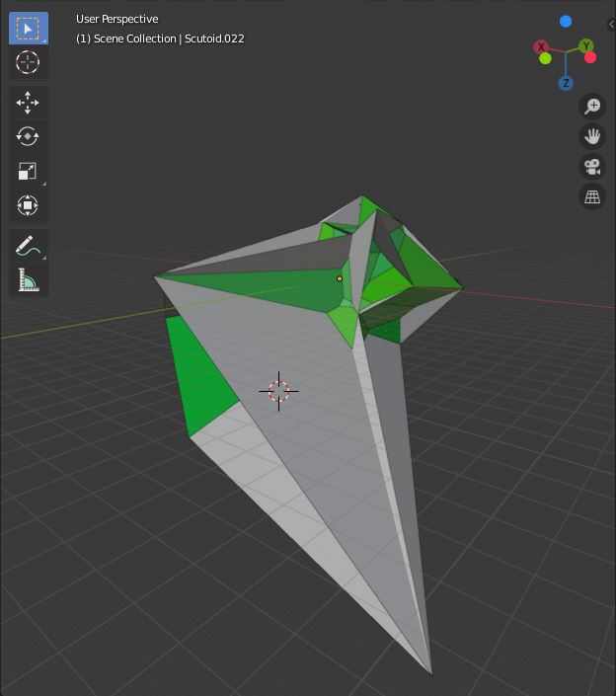Select the Move tool
Image resolution: width=616 pixels, height=696 pixels.
pyautogui.click(x=28, y=103)
